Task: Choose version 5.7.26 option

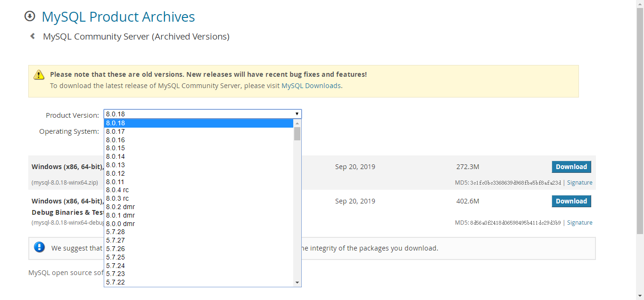Action: [x=198, y=249]
